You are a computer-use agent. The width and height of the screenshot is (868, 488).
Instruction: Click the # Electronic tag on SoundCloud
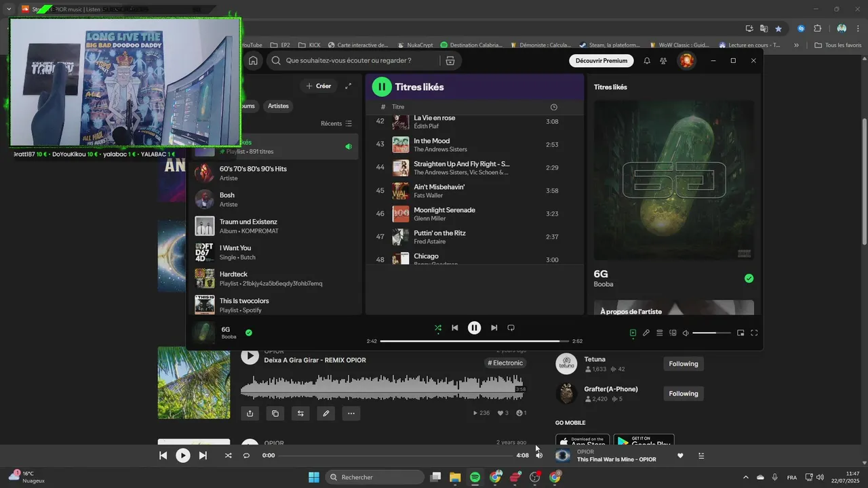(x=506, y=363)
